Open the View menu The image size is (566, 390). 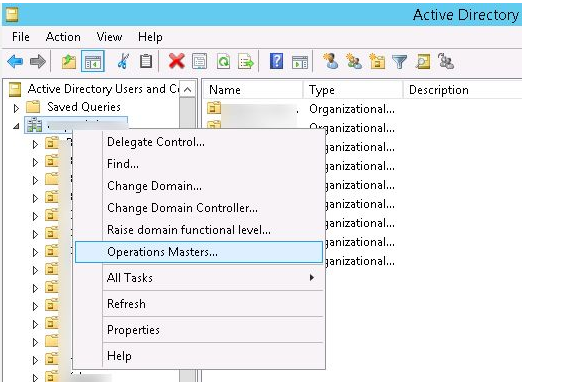coord(109,37)
